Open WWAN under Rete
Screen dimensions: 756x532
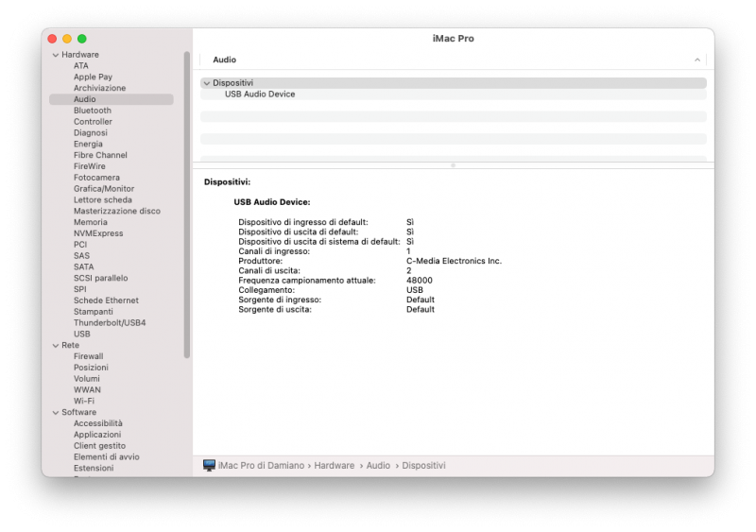tap(87, 389)
